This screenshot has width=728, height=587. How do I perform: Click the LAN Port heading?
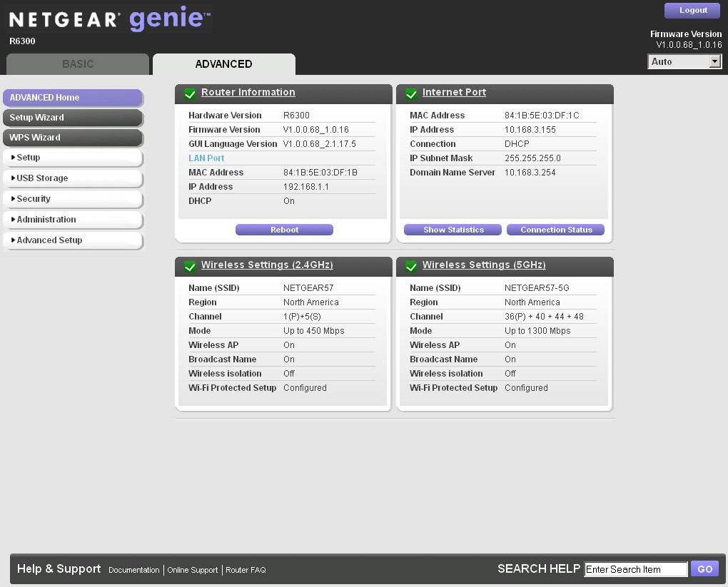pyautogui.click(x=206, y=158)
